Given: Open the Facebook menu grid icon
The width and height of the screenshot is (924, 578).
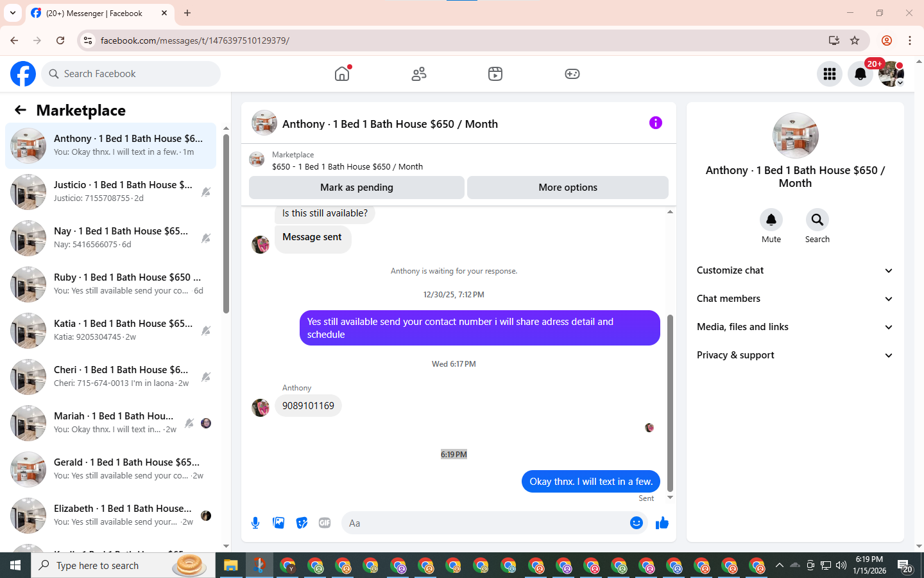Looking at the screenshot, I should coord(830,74).
